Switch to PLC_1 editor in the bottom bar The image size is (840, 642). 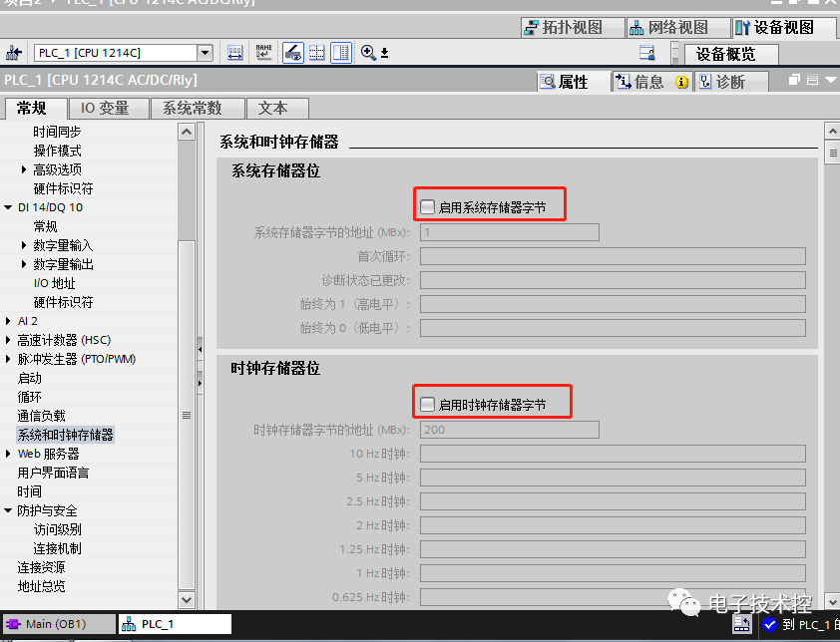(175, 624)
